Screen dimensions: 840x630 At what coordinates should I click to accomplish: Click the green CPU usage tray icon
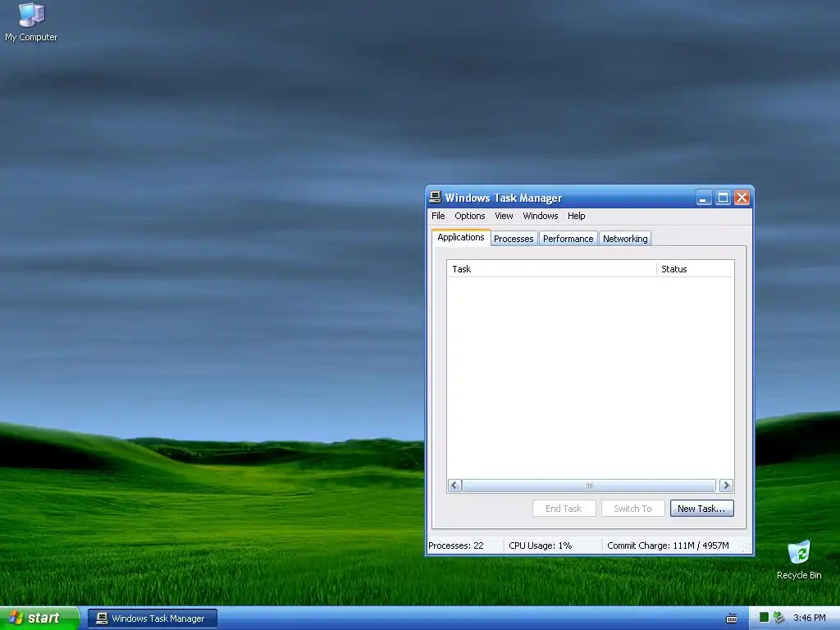[x=765, y=618]
